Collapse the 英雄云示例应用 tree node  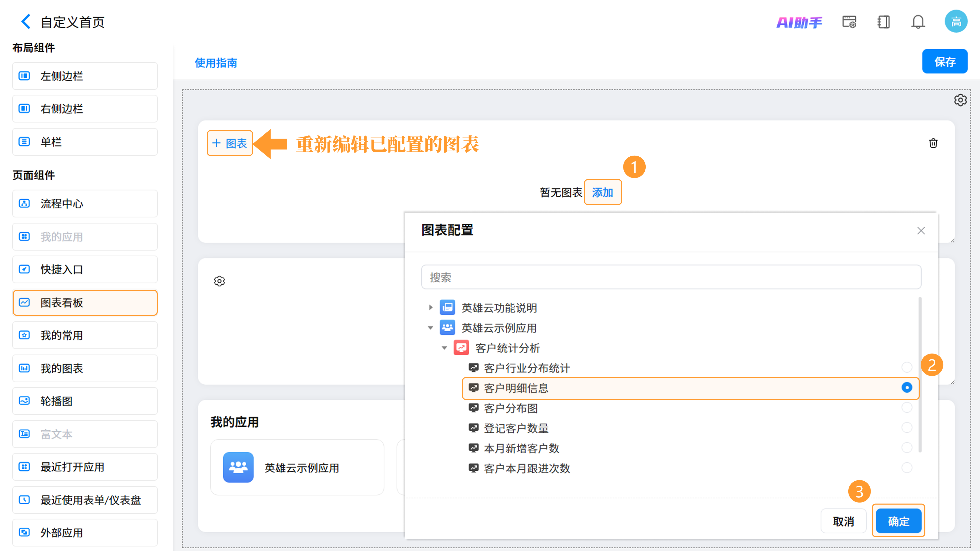point(431,327)
